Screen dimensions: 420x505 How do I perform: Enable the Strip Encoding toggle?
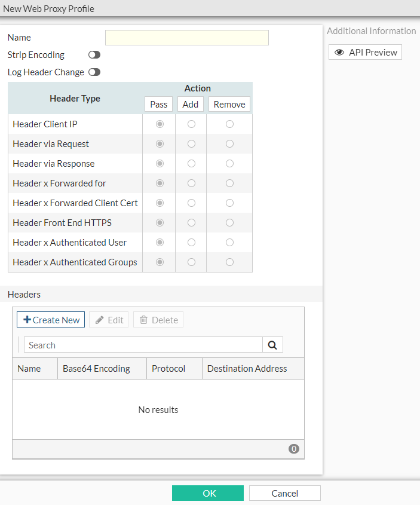tap(94, 55)
